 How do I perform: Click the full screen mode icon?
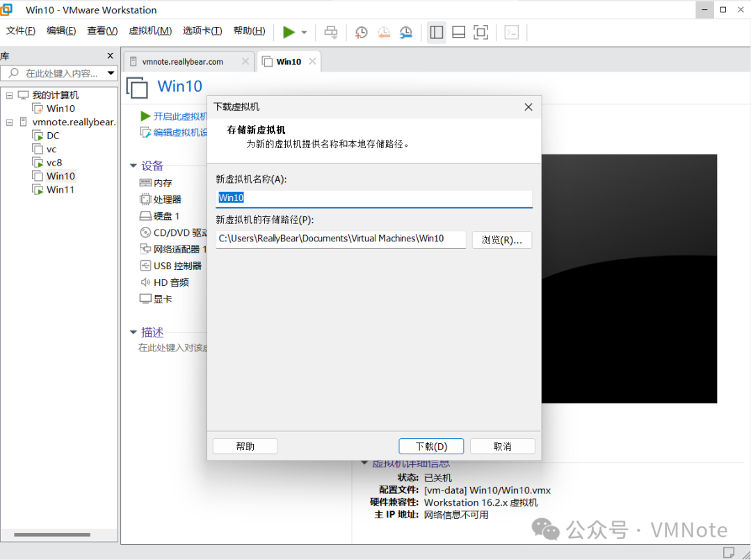pyautogui.click(x=481, y=32)
